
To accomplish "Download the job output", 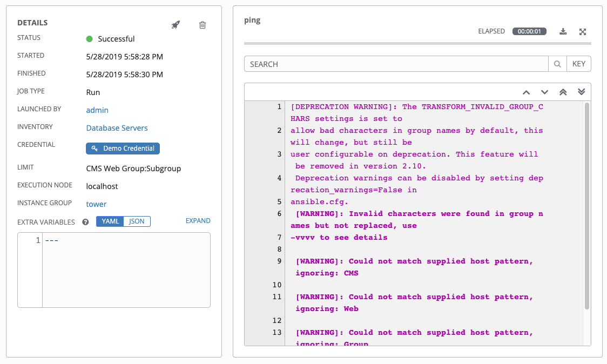I will pos(563,31).
